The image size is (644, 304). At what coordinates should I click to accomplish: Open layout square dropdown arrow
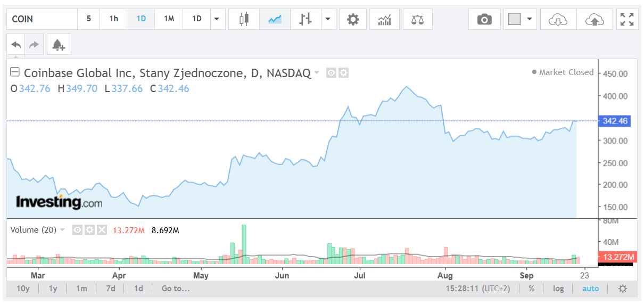click(x=529, y=19)
